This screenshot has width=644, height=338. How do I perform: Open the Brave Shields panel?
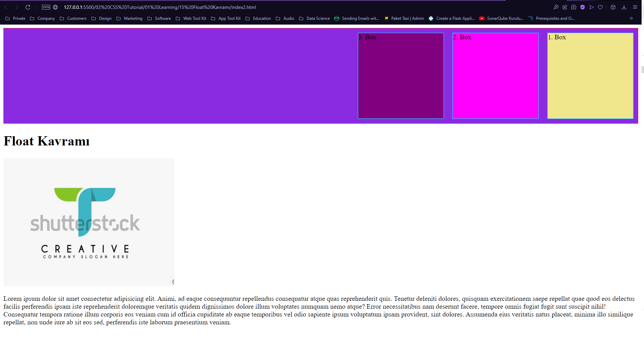[583, 7]
